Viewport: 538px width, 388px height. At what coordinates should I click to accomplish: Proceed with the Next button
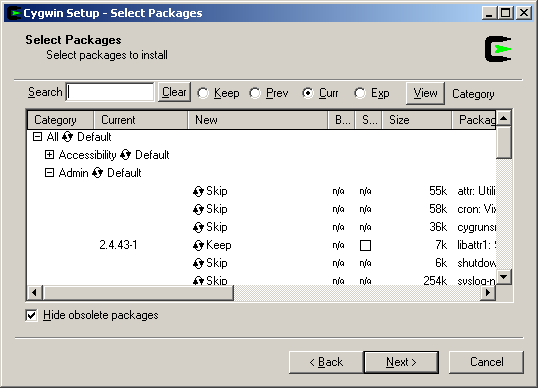pyautogui.click(x=401, y=362)
